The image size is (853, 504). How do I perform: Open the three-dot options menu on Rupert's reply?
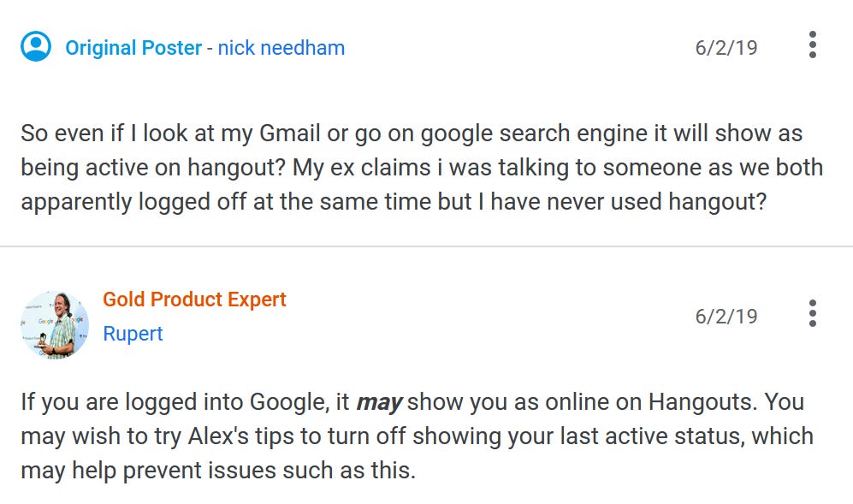tap(812, 313)
